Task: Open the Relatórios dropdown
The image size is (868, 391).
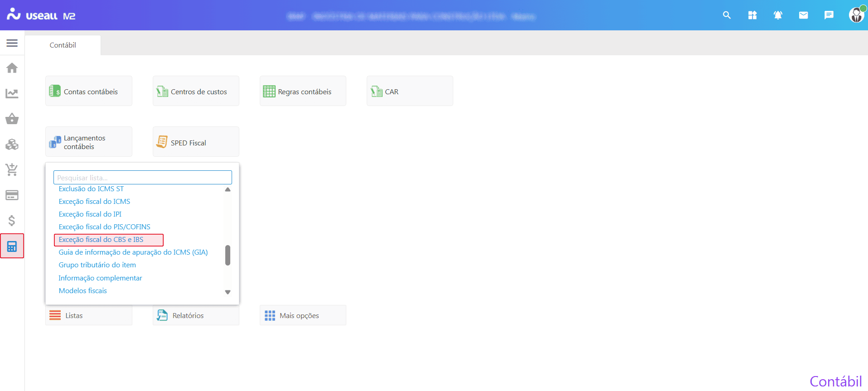Action: coord(196,315)
